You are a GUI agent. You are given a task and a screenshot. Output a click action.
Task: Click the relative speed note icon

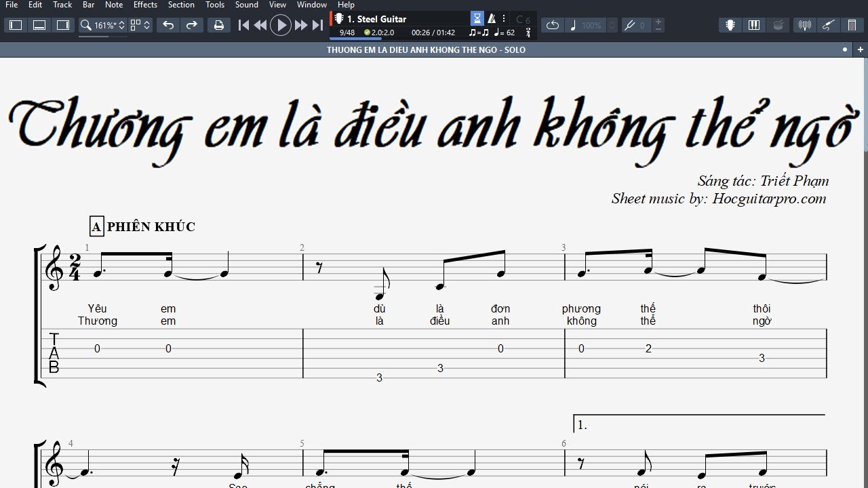[x=573, y=25]
